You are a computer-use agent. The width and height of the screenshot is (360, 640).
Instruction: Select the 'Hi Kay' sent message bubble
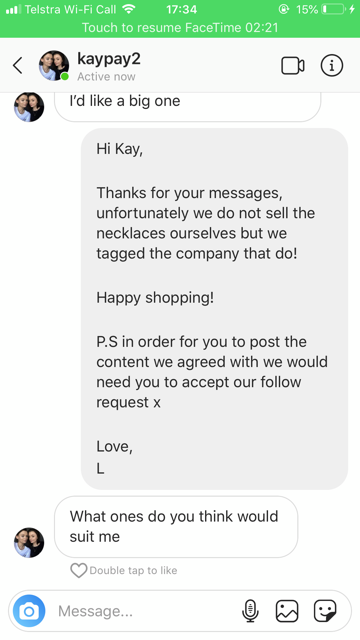214,309
